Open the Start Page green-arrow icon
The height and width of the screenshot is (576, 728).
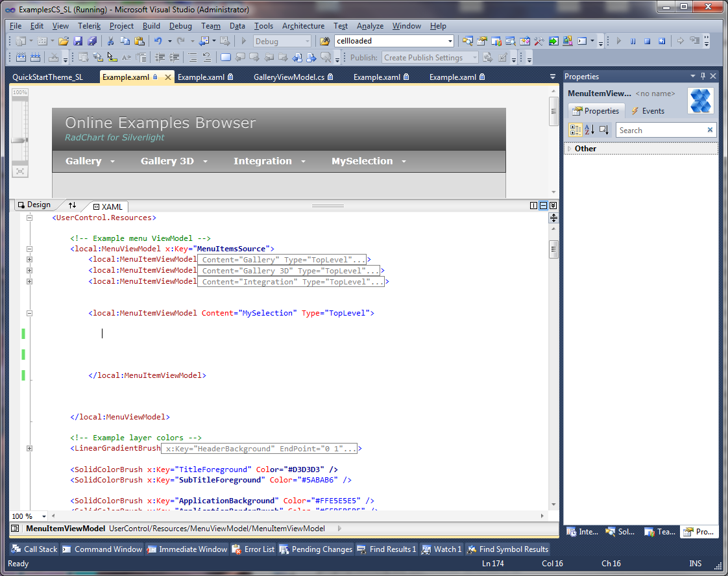pyautogui.click(x=553, y=41)
